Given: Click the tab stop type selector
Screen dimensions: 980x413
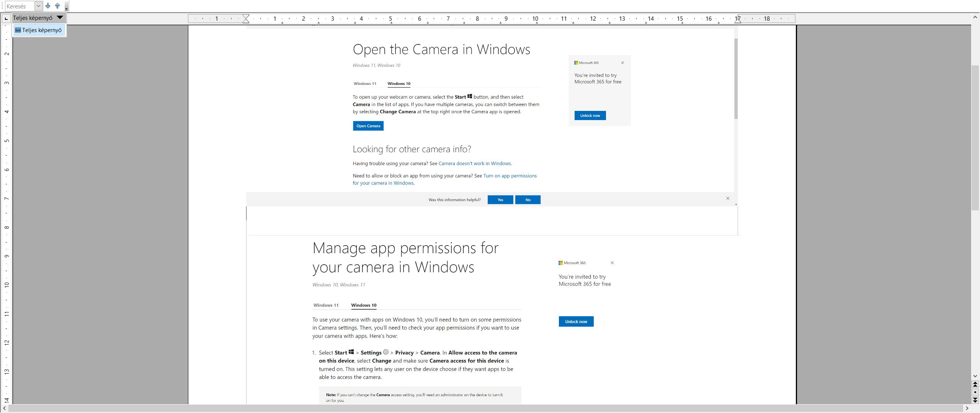Looking at the screenshot, I should pyautogui.click(x=6, y=18).
